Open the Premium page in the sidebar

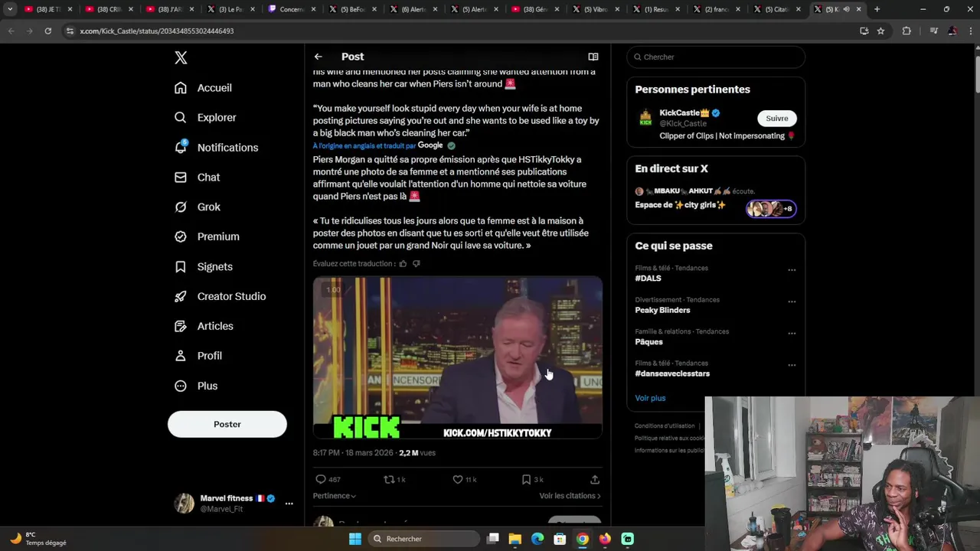pos(207,237)
